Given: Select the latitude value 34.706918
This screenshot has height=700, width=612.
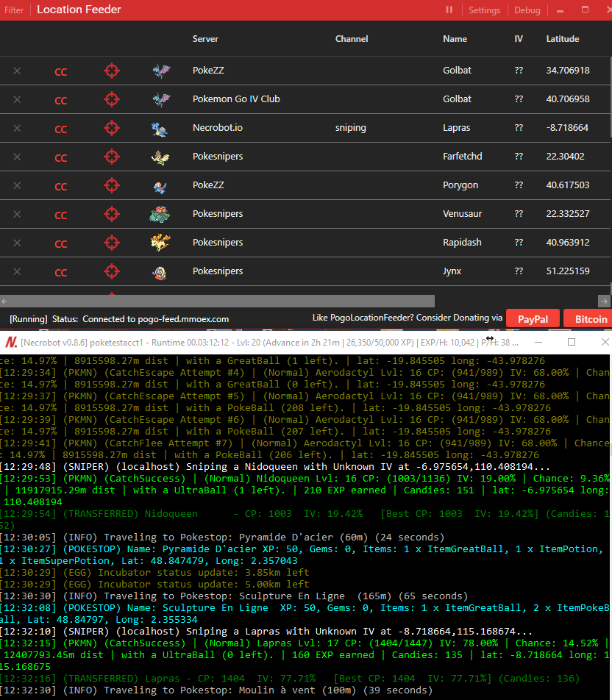Looking at the screenshot, I should coord(568,71).
